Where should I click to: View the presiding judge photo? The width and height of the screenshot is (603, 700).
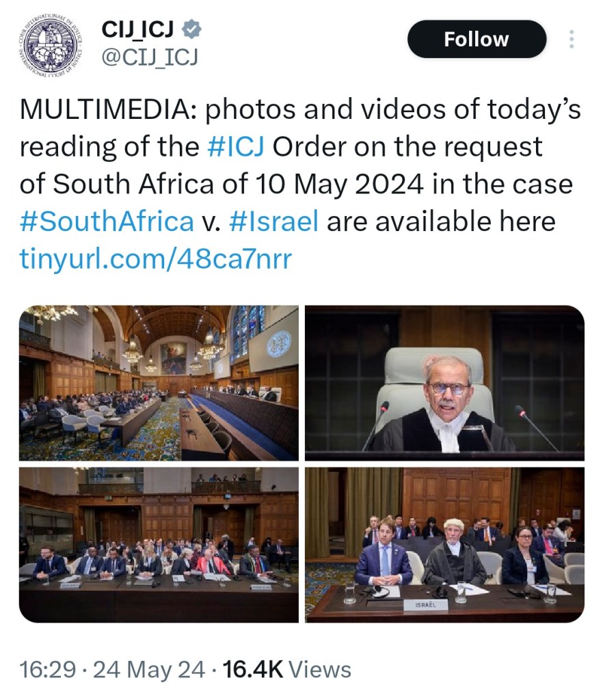tap(444, 383)
